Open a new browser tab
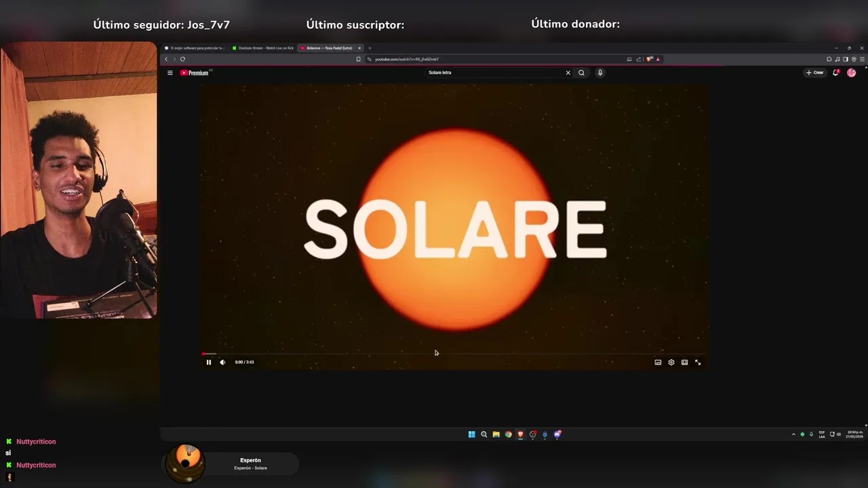Screen dimensions: 868x488 point(370,48)
